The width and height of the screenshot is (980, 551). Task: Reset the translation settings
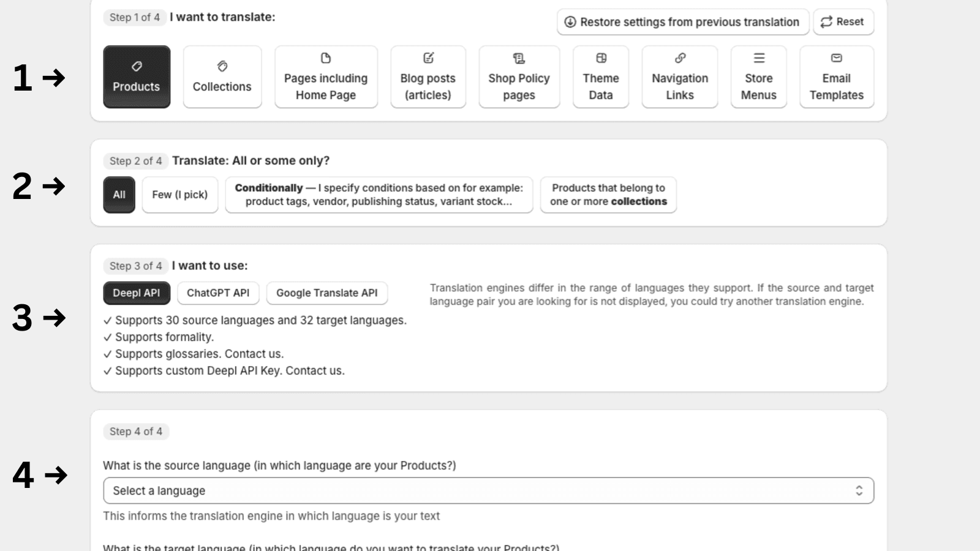tap(843, 22)
